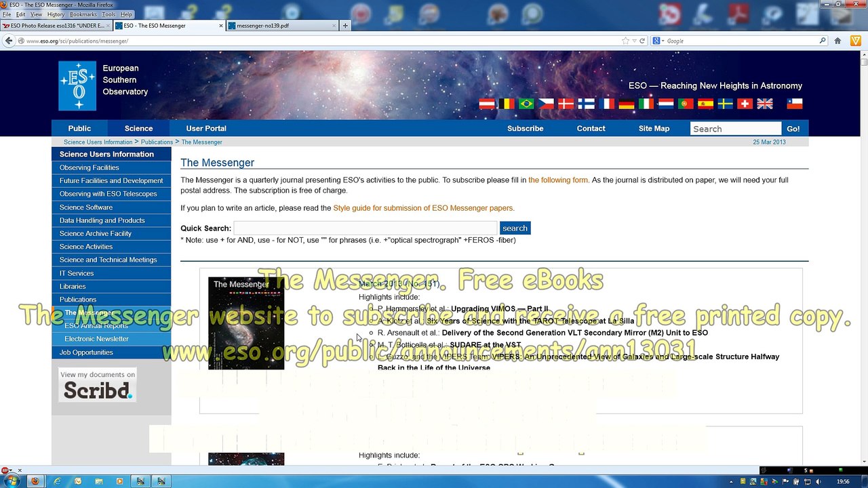Click the Scribd 'View my documents' badge
The width and height of the screenshot is (868, 488).
pos(98,385)
